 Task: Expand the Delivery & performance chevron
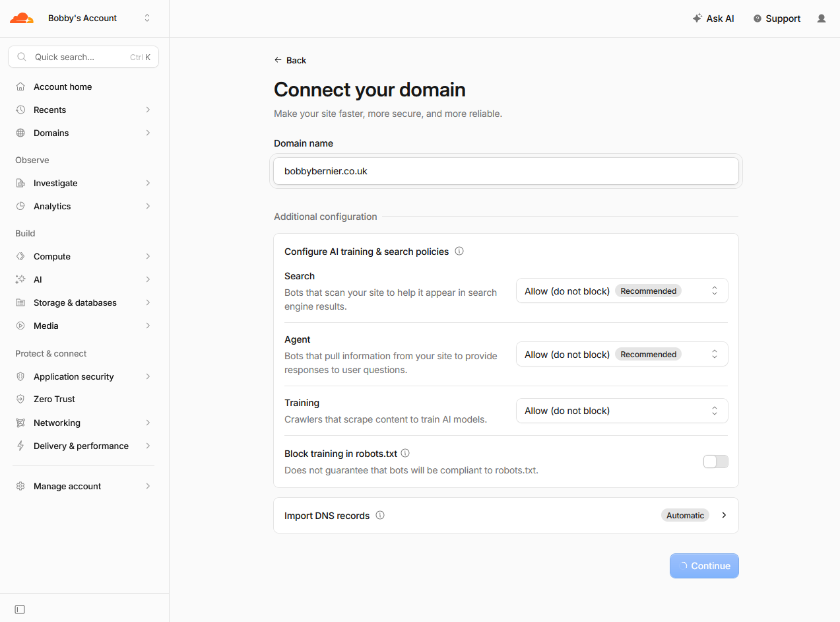[148, 446]
